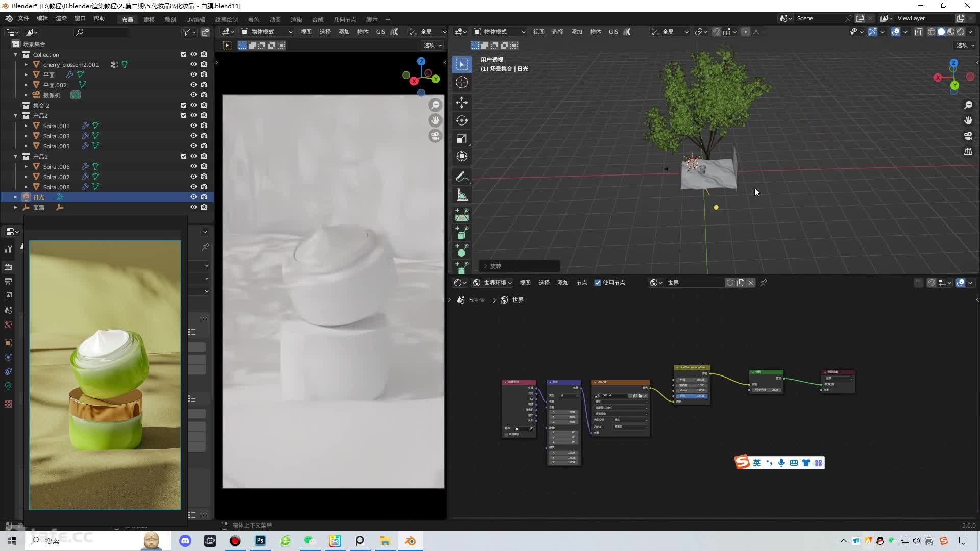Toggle proportional editing in right viewport
The image size is (980, 551).
pyautogui.click(x=746, y=32)
